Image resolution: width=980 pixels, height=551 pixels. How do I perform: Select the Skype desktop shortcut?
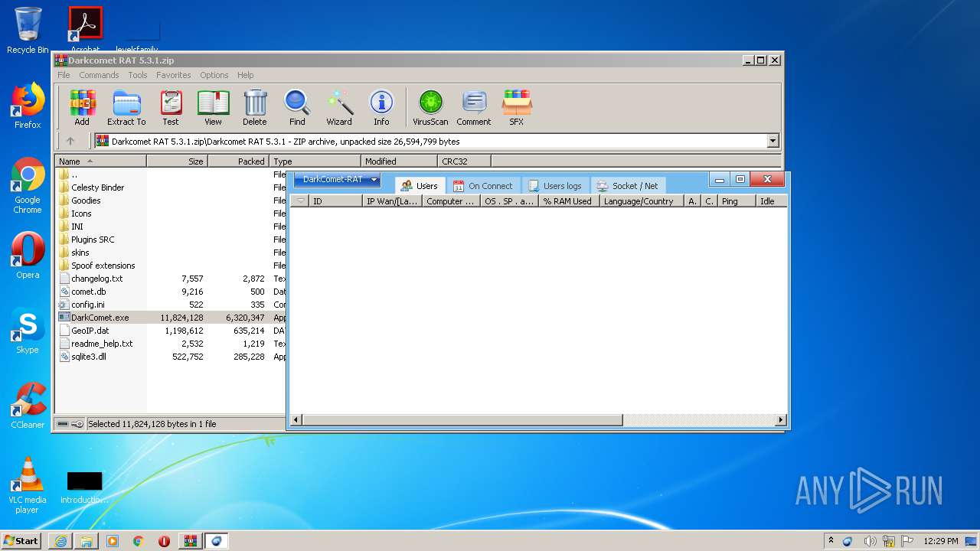(x=28, y=331)
